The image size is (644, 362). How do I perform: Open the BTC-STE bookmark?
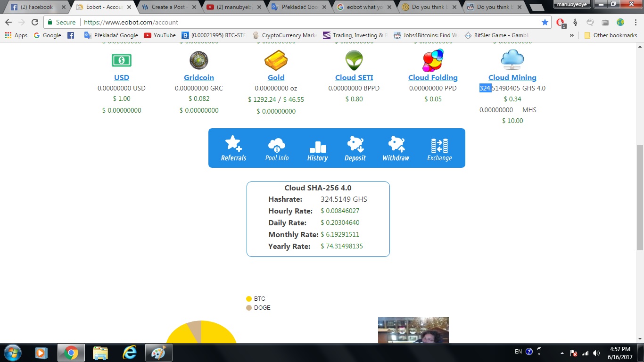[214, 35]
